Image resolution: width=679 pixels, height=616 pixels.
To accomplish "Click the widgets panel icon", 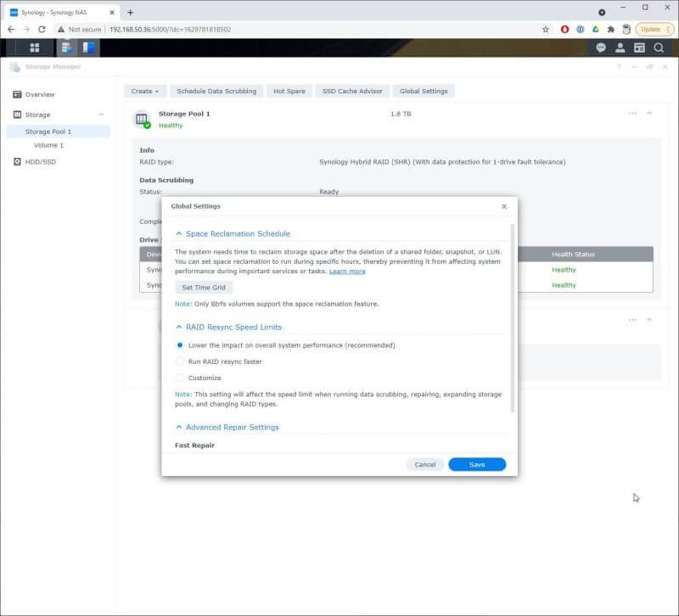I will (642, 48).
